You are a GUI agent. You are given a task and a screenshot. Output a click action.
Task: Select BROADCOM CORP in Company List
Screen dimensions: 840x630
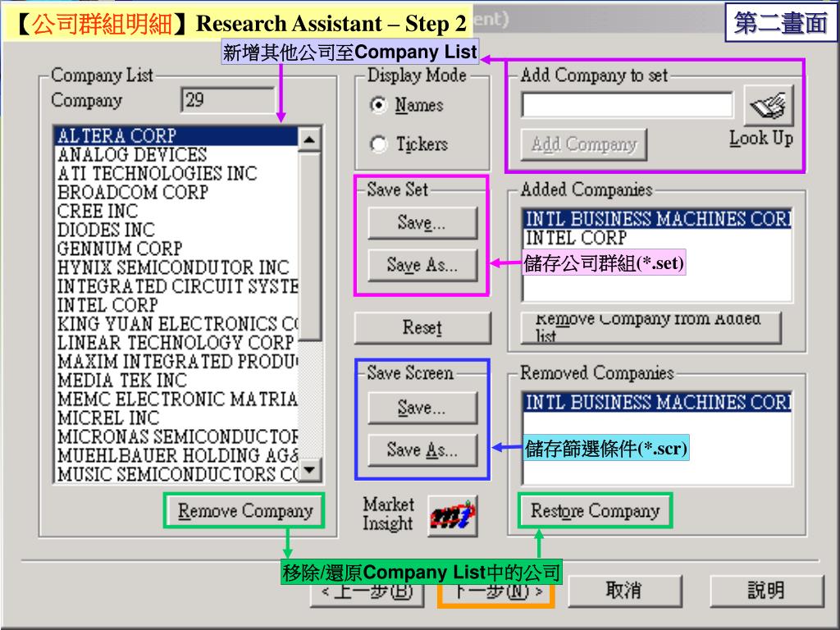point(177,192)
